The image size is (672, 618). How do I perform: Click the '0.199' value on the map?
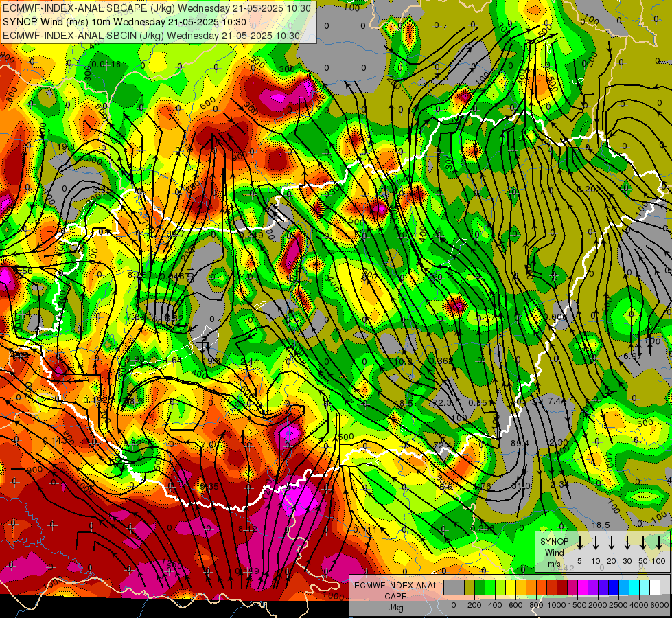(247, 571)
